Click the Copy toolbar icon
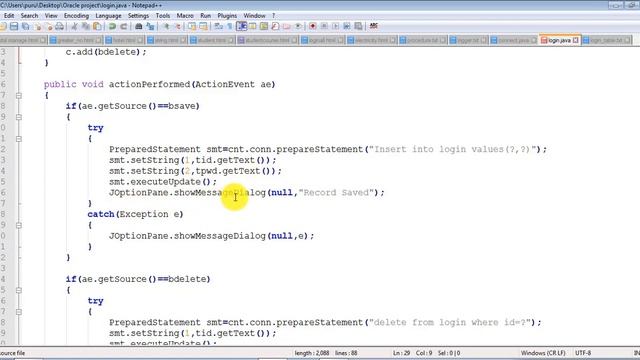The height and width of the screenshot is (360, 640). tap(86, 27)
